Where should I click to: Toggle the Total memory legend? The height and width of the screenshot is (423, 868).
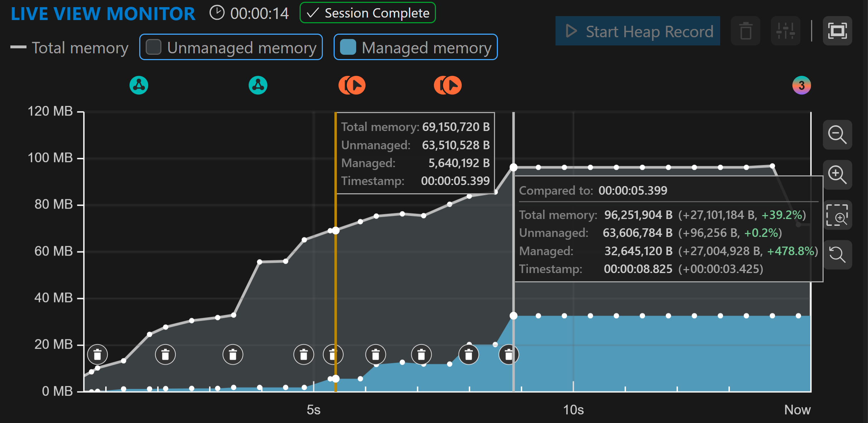click(x=70, y=48)
